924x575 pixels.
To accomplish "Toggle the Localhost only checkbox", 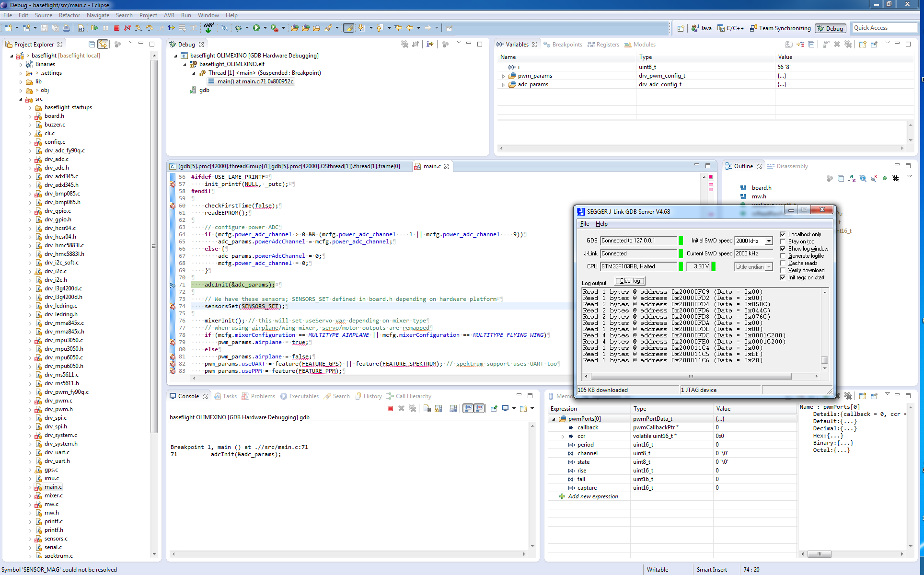I will pos(783,234).
